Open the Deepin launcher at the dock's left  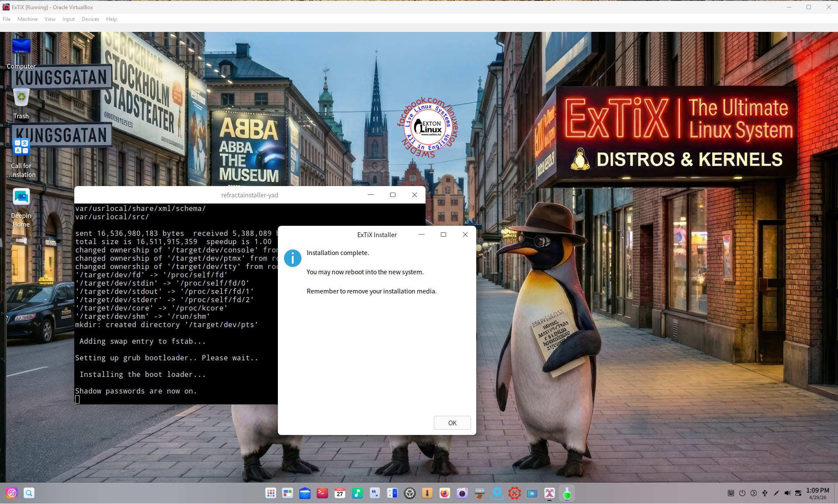(x=12, y=493)
